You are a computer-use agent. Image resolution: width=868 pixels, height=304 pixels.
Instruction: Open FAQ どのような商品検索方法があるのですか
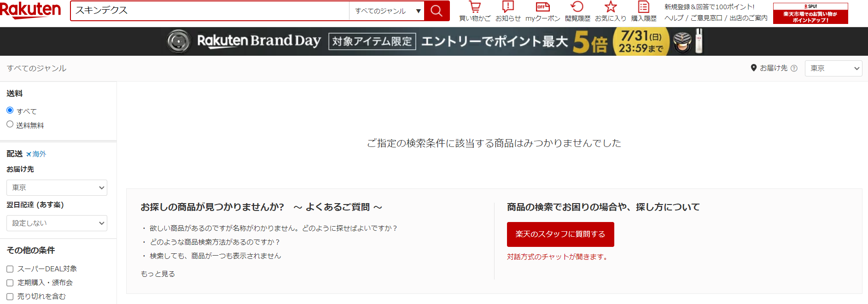point(215,242)
